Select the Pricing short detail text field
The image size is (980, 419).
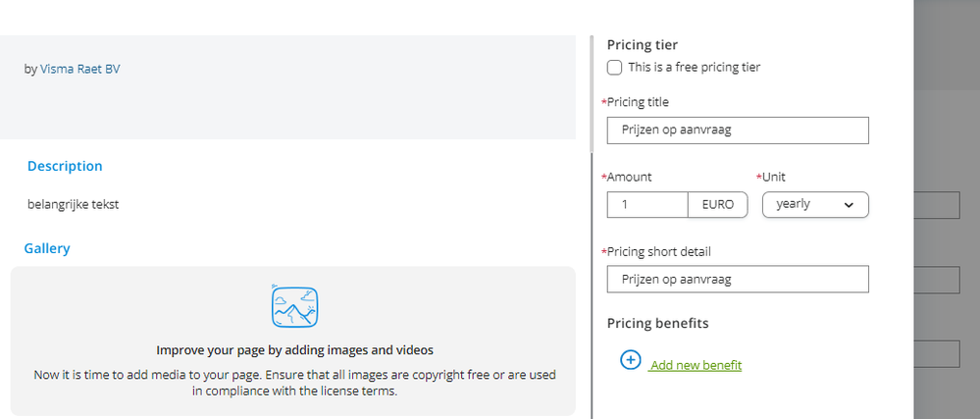pos(738,279)
